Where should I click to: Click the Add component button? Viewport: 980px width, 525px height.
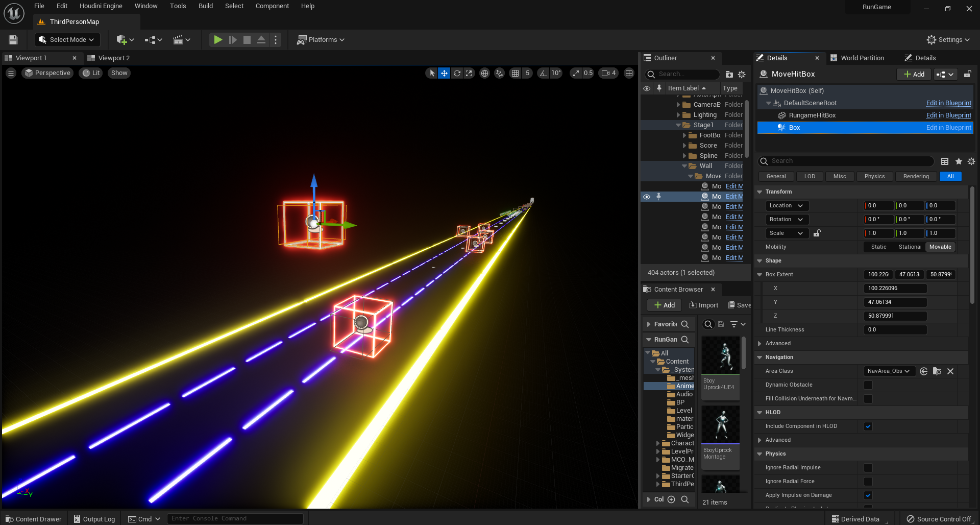point(914,75)
